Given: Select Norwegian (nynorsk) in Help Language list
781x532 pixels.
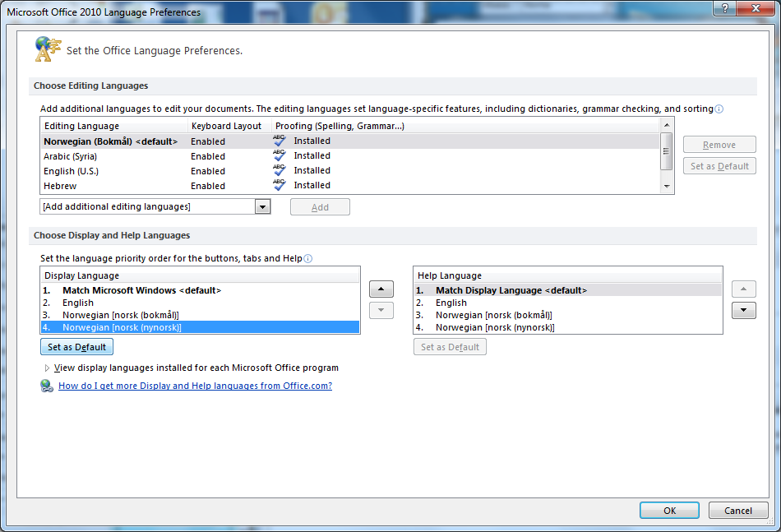Looking at the screenshot, I should coord(495,327).
